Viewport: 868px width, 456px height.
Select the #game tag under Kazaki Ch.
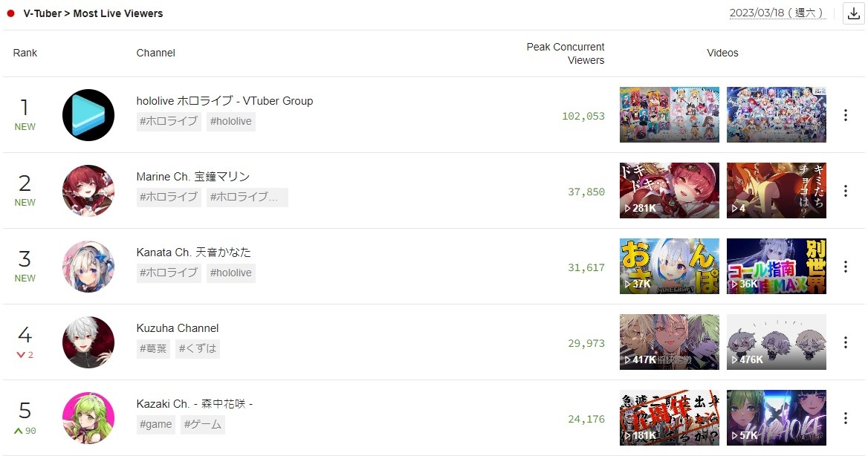click(x=155, y=425)
